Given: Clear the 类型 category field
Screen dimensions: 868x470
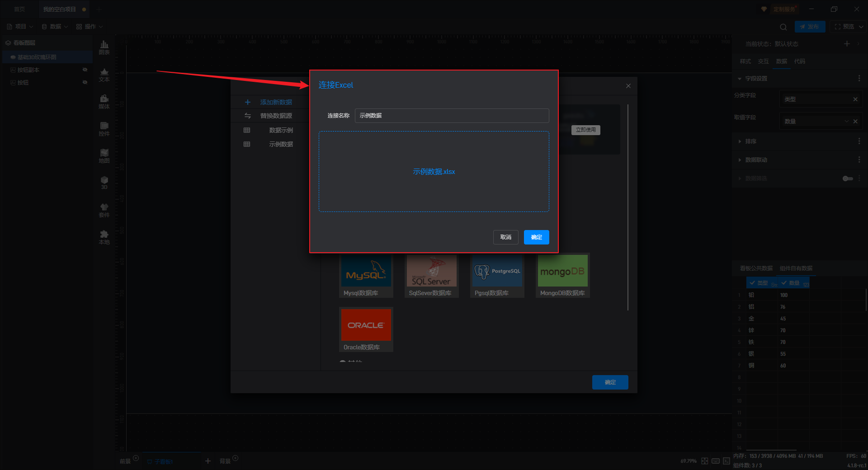Looking at the screenshot, I should 855,99.
